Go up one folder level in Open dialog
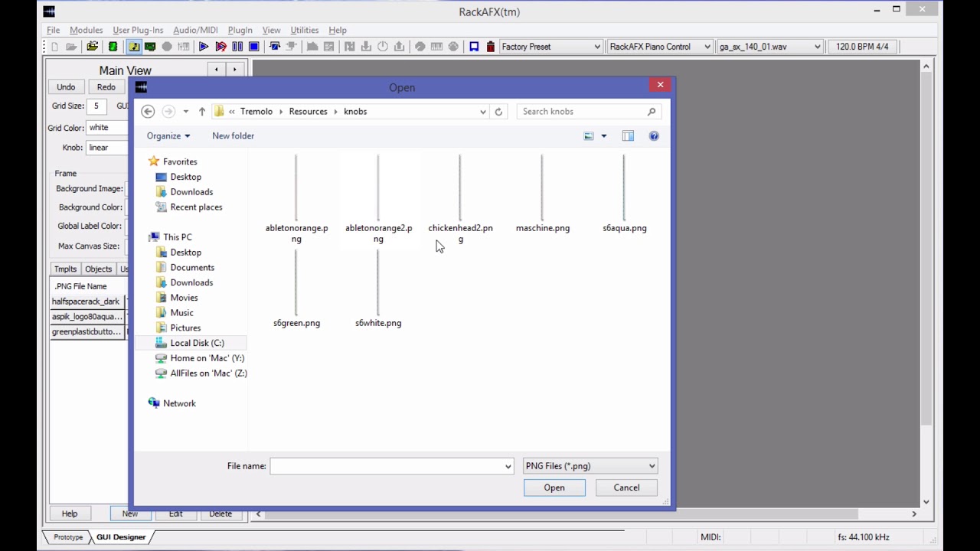Image resolution: width=980 pixels, height=551 pixels. (202, 112)
